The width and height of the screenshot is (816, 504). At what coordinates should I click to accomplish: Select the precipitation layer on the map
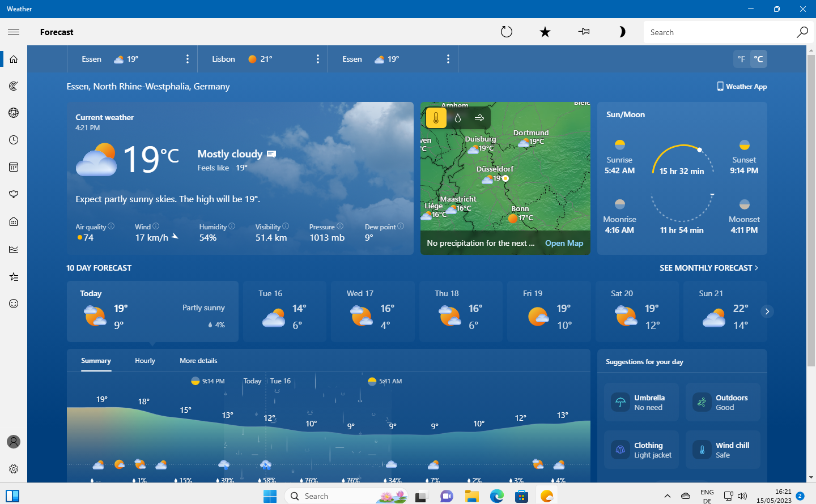coord(457,117)
